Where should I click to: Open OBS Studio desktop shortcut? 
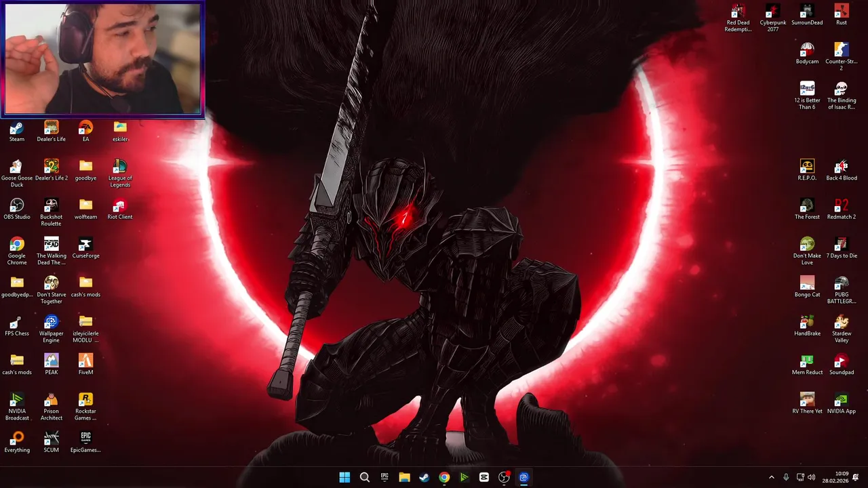coord(17,209)
